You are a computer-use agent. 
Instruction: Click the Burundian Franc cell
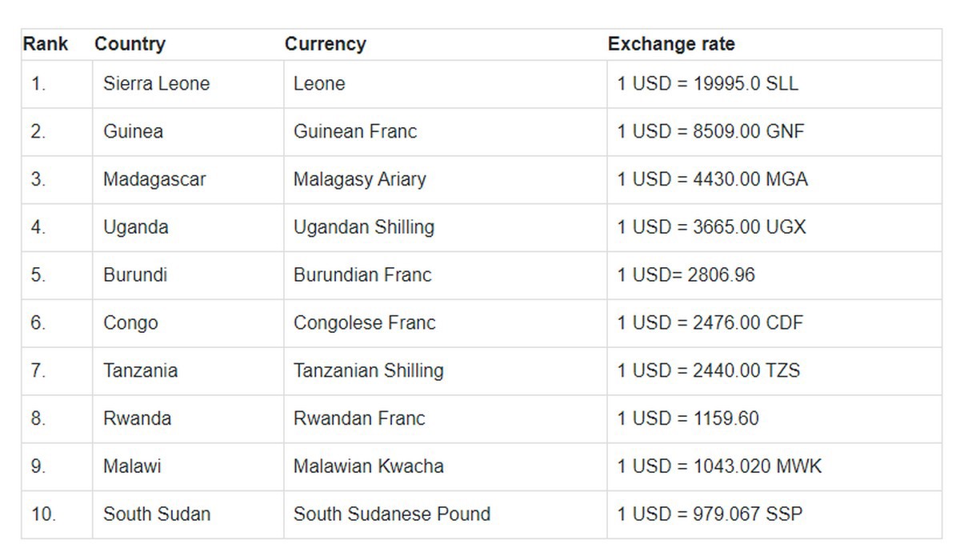(x=362, y=275)
